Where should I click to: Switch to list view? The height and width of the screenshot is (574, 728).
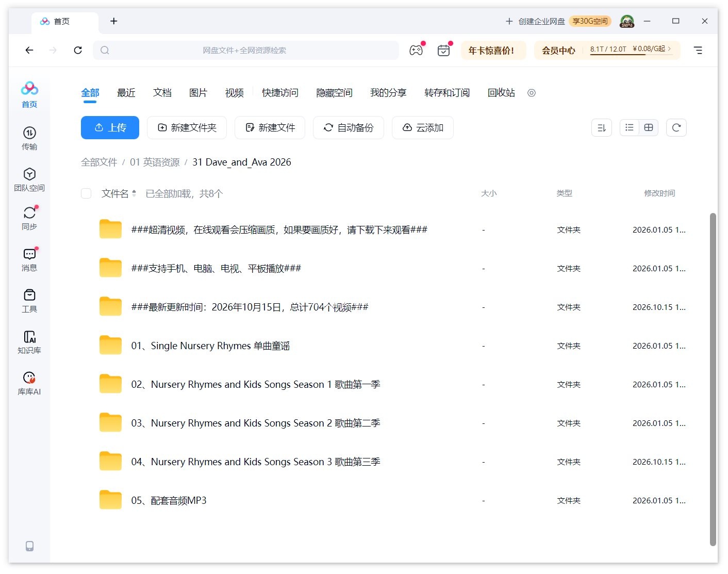pyautogui.click(x=630, y=127)
